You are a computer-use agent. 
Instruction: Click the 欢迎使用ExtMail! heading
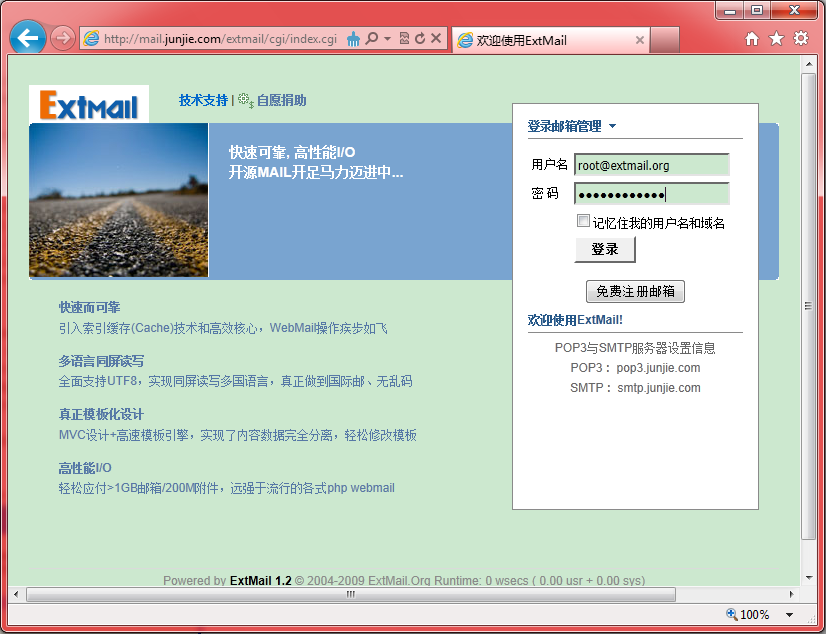pyautogui.click(x=575, y=320)
